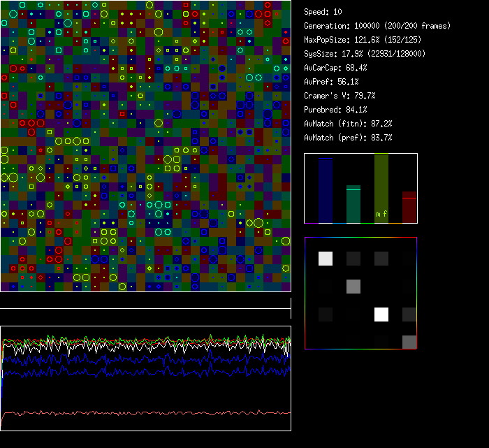Click the top-left light cell in matrix

(326, 259)
